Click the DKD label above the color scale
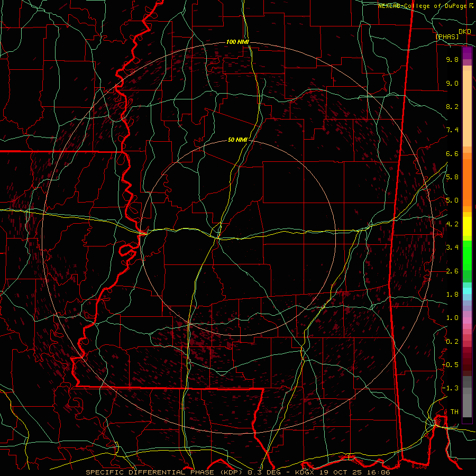 (465, 32)
